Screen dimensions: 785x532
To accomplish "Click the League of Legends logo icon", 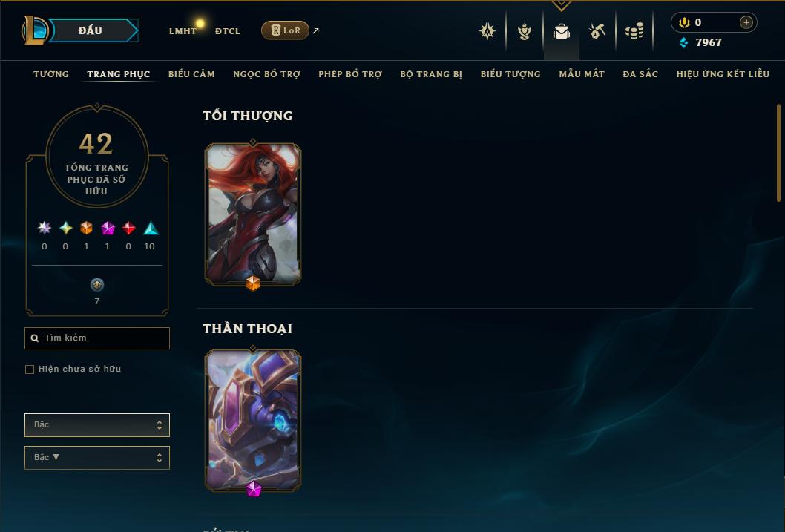I will point(35,30).
